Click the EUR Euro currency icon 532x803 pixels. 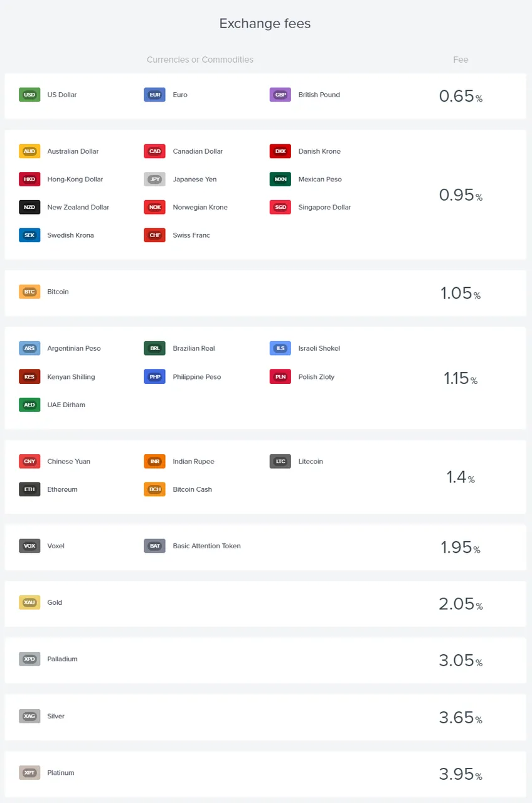pos(154,95)
